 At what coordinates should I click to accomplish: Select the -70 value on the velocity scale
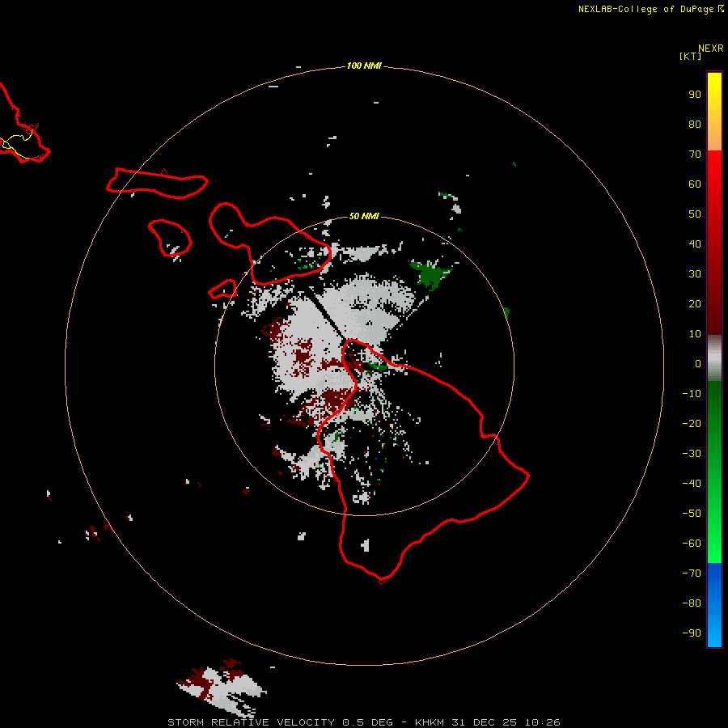pos(692,574)
